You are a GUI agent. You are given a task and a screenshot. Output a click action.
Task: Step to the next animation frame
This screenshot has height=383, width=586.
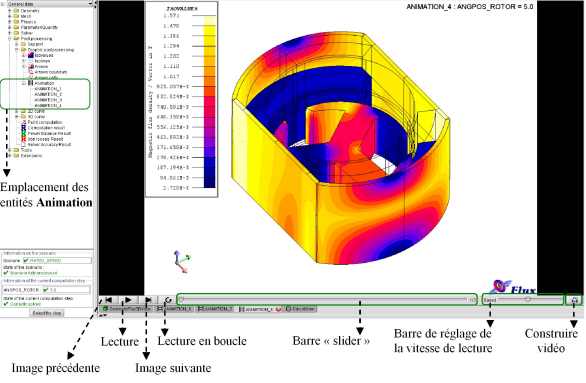(148, 300)
